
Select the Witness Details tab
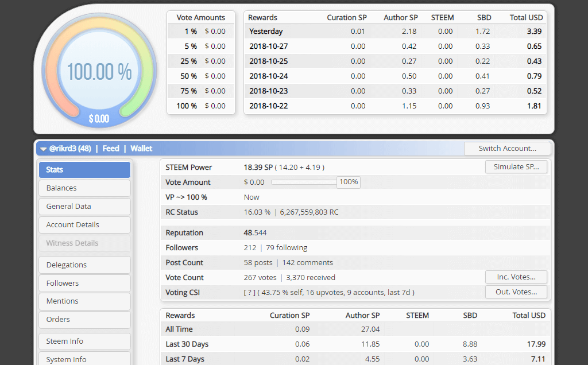coord(85,243)
